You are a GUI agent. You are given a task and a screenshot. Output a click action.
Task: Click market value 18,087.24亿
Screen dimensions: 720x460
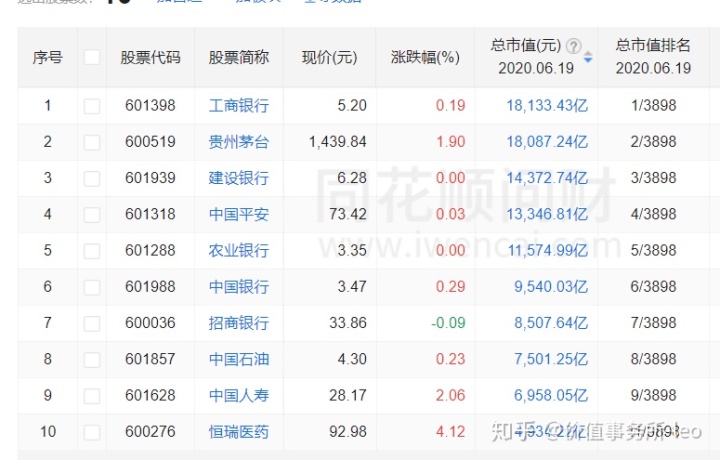click(x=547, y=142)
